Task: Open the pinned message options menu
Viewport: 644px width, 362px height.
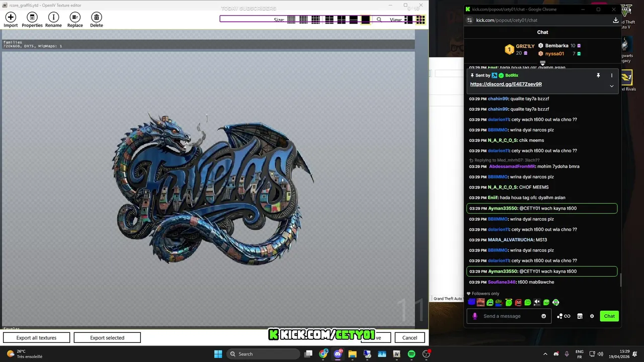Action: click(612, 75)
